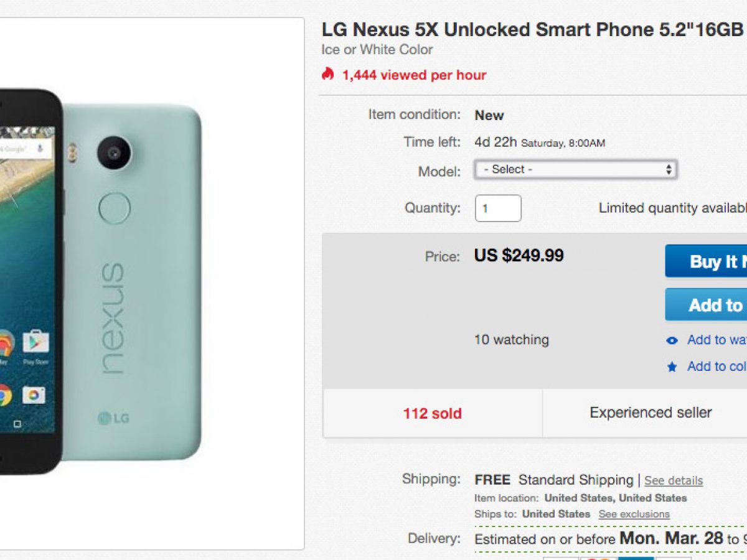The width and height of the screenshot is (747, 560).
Task: Click the rear camera lens in the product photo
Action: (x=114, y=152)
